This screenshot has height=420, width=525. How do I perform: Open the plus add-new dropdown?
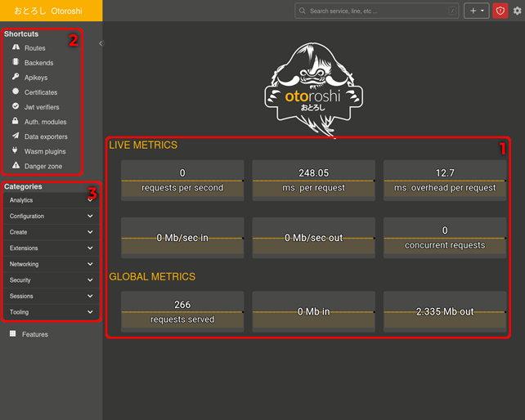pyautogui.click(x=477, y=11)
